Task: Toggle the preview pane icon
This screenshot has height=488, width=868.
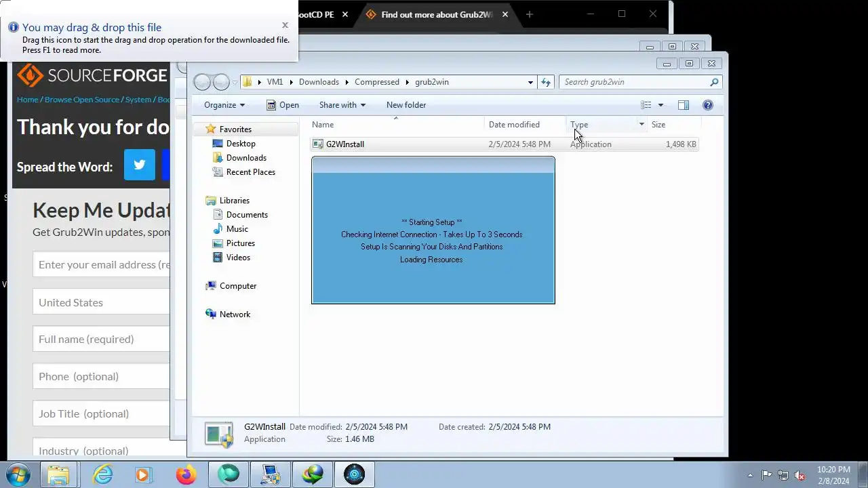Action: tap(684, 105)
